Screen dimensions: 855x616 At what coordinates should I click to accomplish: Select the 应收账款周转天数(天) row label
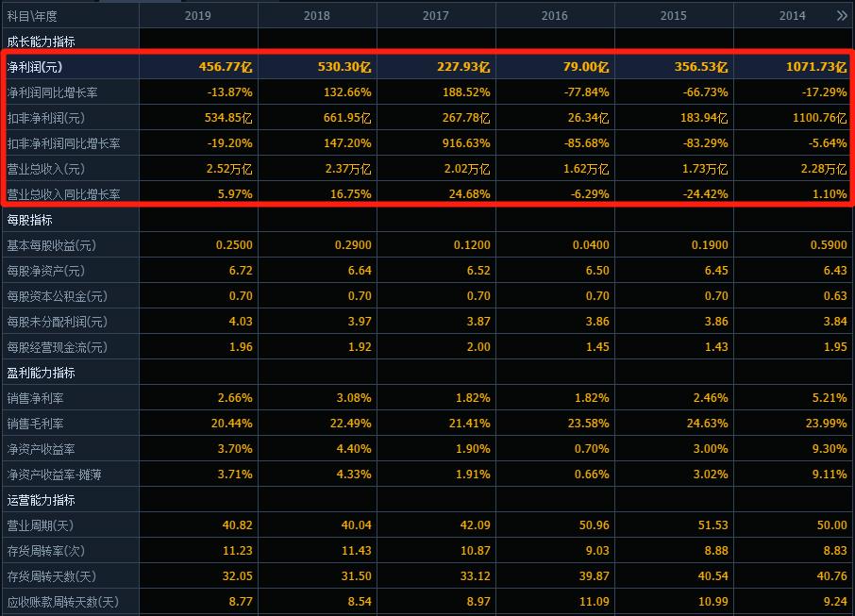click(62, 602)
